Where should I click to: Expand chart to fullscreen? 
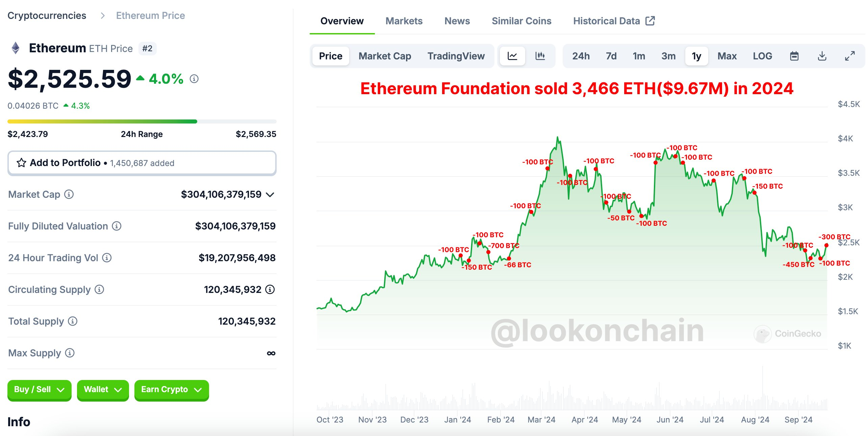[x=849, y=56]
